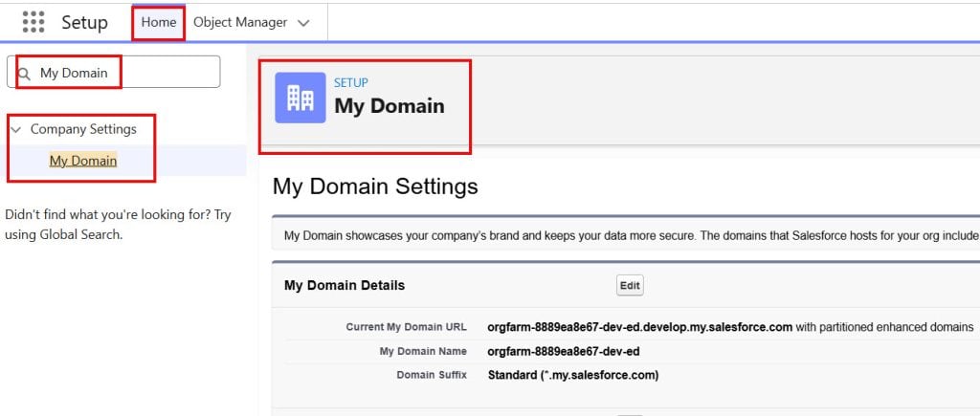Open the Object Manager tab
Viewport: 980px width, 416px height.
click(x=240, y=23)
